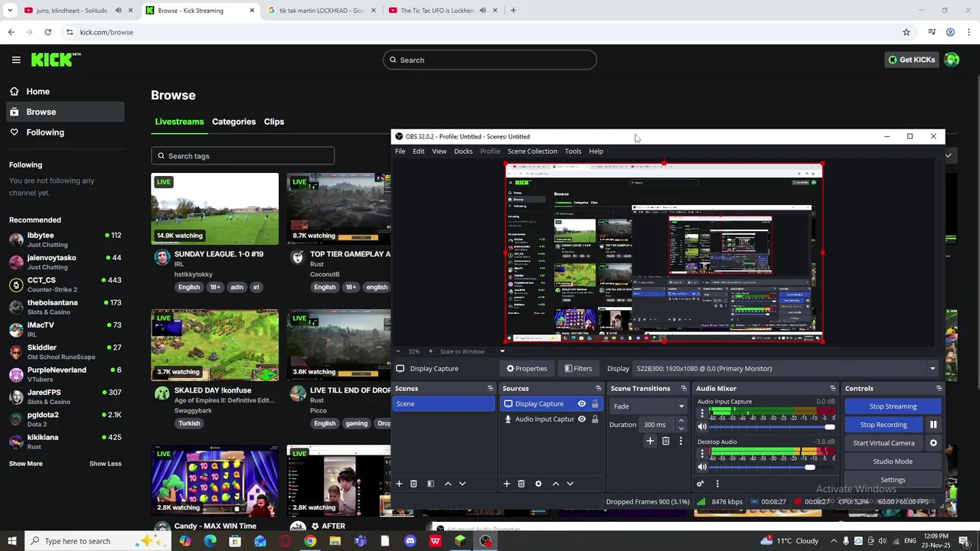Reload the kick.com page
Viewport: 980px width, 551px height.
47,32
